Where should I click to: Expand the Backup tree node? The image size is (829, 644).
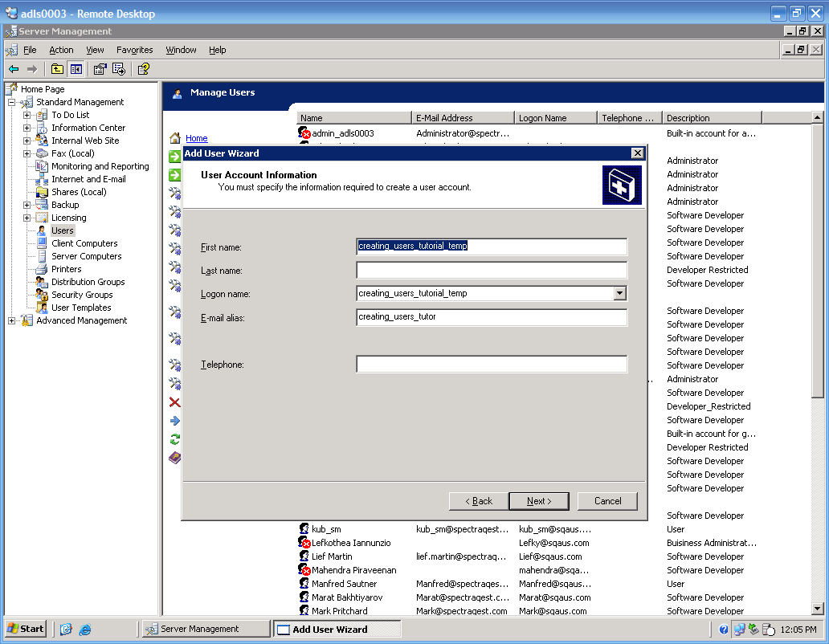tap(27, 206)
